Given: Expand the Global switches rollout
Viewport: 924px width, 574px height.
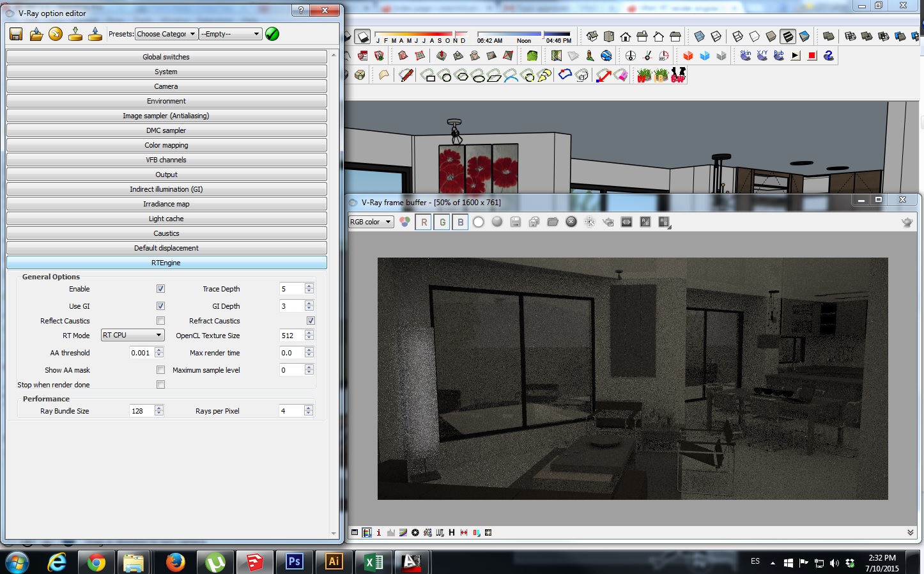Looking at the screenshot, I should tap(166, 57).
